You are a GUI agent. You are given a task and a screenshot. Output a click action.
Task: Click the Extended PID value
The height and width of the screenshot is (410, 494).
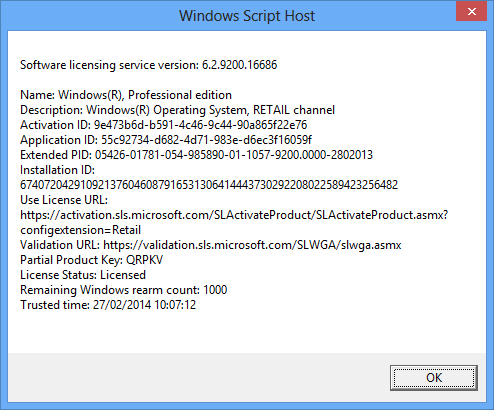click(234, 155)
